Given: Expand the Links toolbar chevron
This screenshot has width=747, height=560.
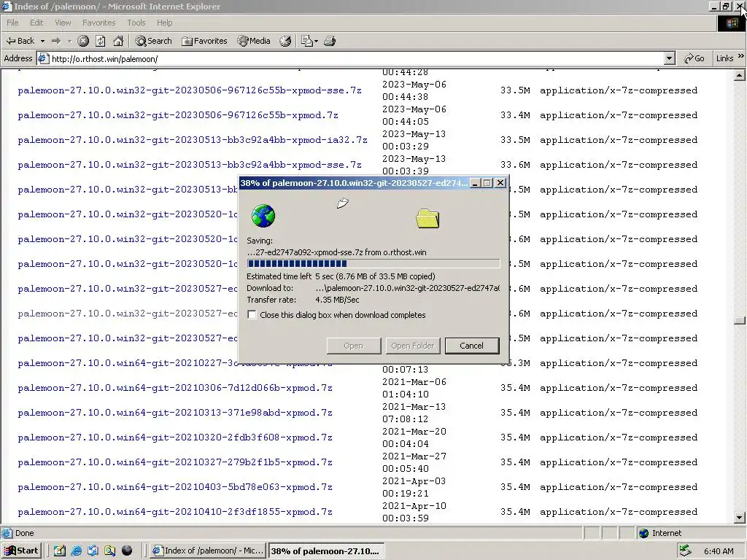Looking at the screenshot, I should [741, 57].
